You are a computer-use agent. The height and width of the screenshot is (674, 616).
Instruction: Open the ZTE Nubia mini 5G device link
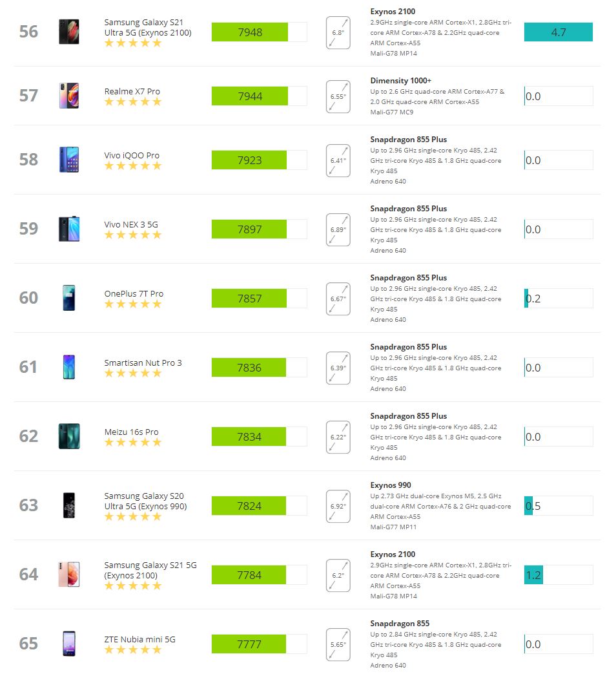pos(139,640)
